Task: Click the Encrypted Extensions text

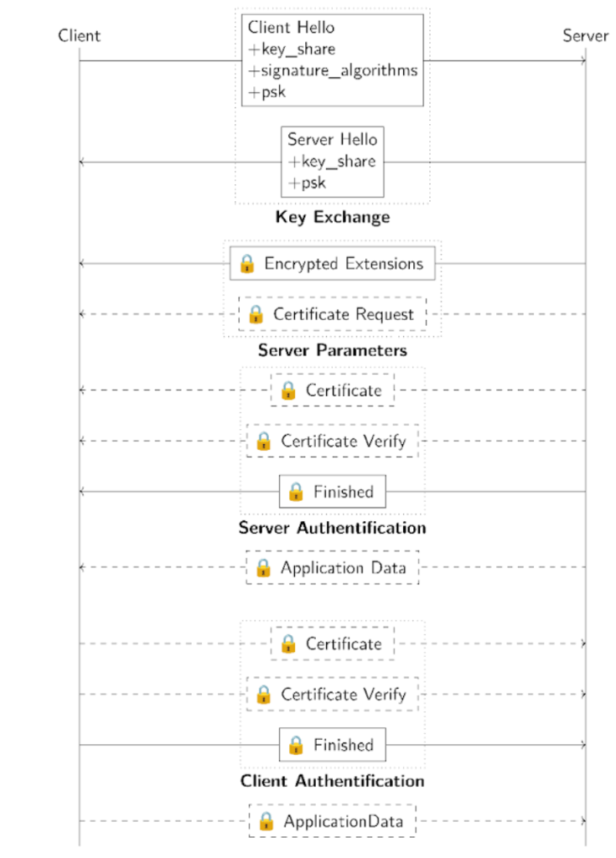Action: tap(344, 263)
